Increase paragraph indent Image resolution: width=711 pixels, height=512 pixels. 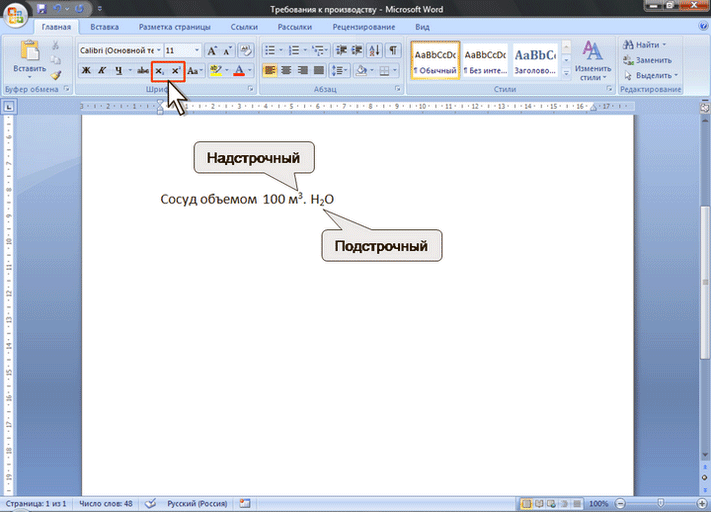tap(357, 50)
